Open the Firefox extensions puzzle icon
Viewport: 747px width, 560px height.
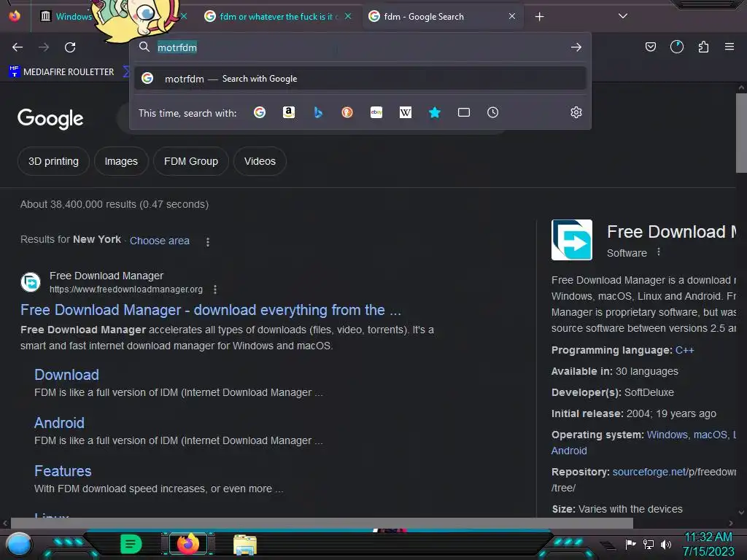coord(703,47)
